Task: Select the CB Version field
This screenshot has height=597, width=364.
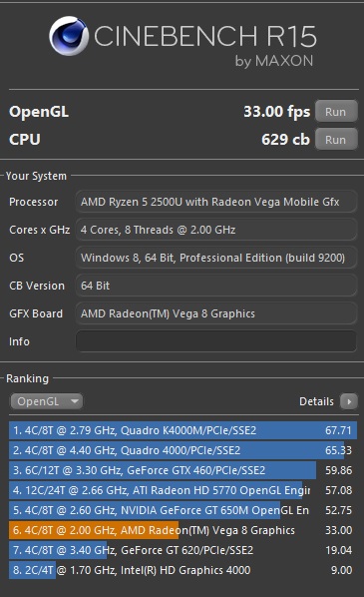Action: coord(216,286)
